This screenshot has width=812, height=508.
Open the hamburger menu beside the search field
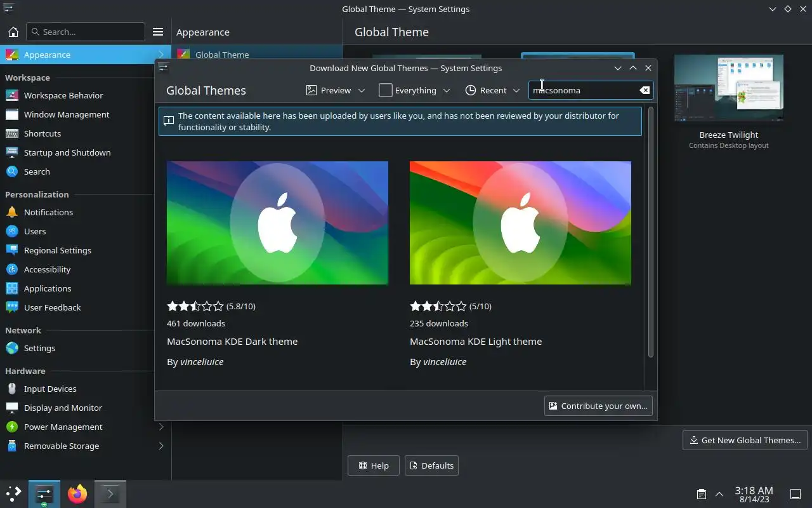(x=158, y=32)
